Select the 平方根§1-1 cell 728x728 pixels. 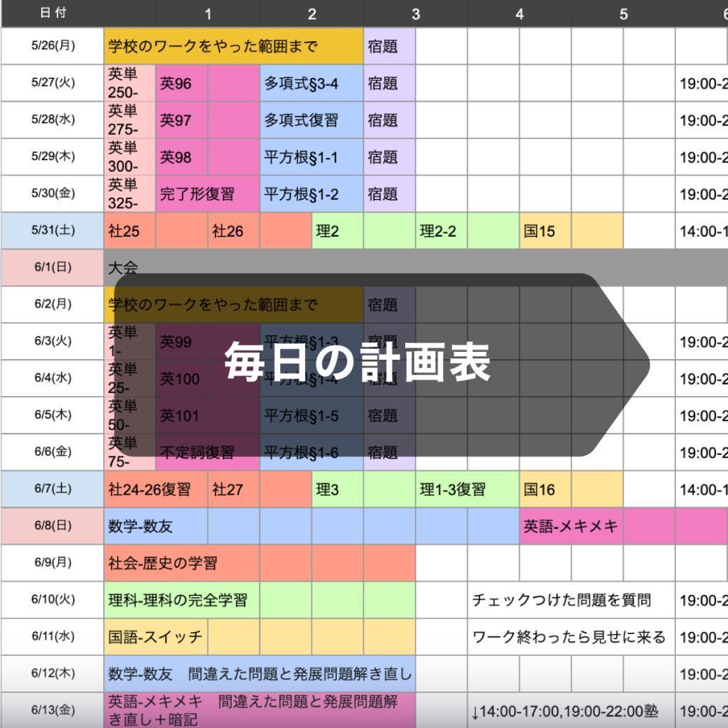pyautogui.click(x=311, y=157)
